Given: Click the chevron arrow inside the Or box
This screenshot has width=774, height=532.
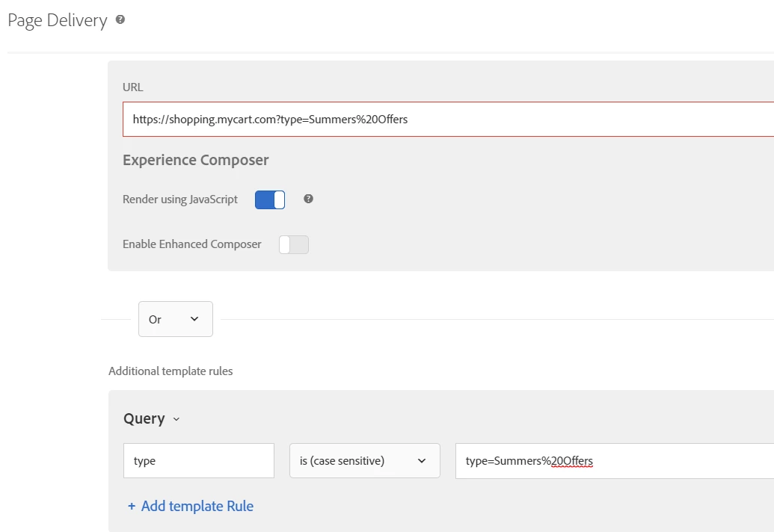Looking at the screenshot, I should point(194,319).
